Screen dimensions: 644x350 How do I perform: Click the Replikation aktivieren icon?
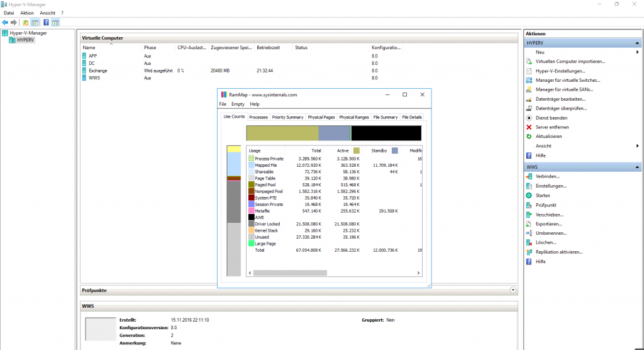(529, 252)
